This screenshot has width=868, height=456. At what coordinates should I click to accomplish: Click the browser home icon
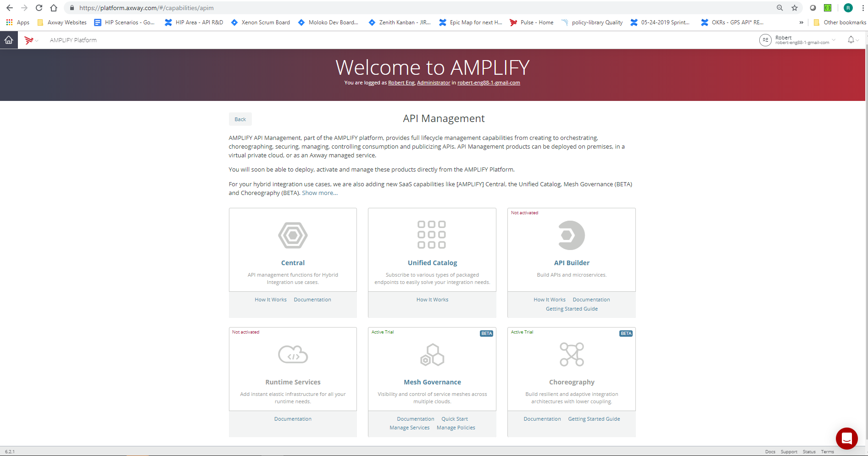(x=54, y=8)
